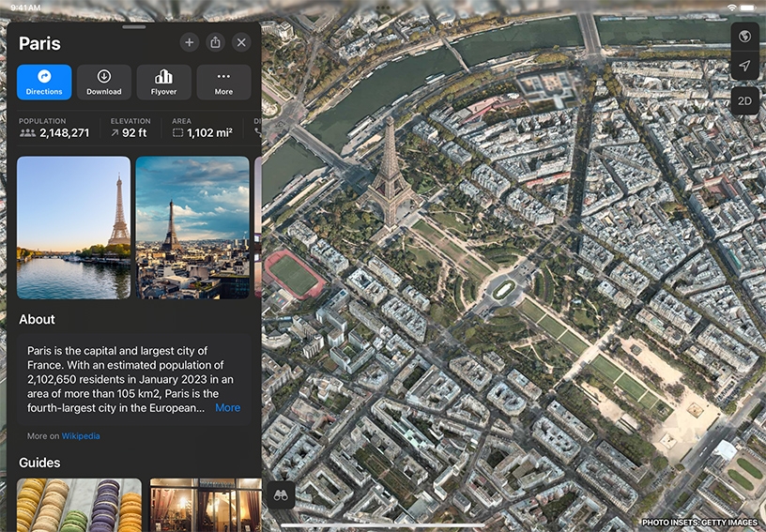The image size is (766, 532).
Task: Toggle map to 2D view
Action: pyautogui.click(x=744, y=100)
